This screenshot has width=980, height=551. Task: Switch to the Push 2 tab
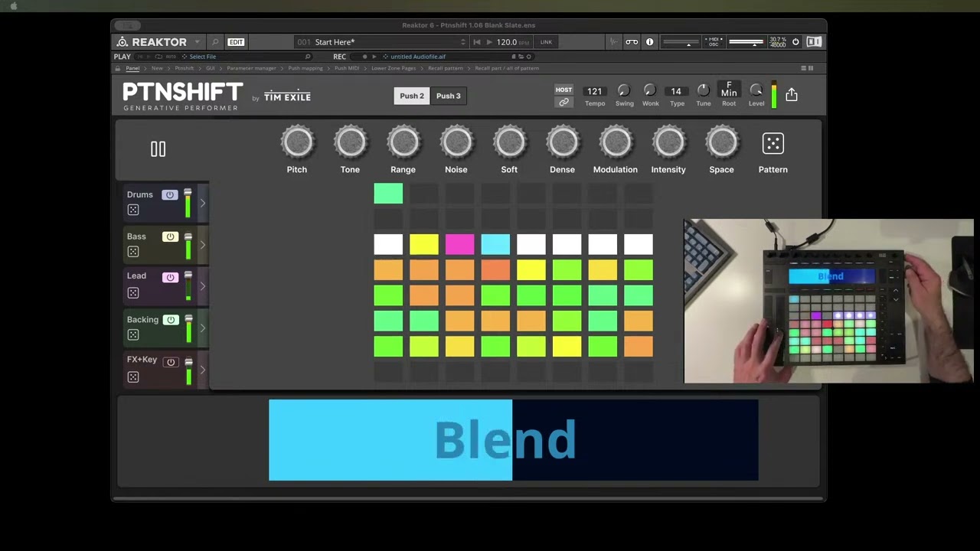pos(412,96)
